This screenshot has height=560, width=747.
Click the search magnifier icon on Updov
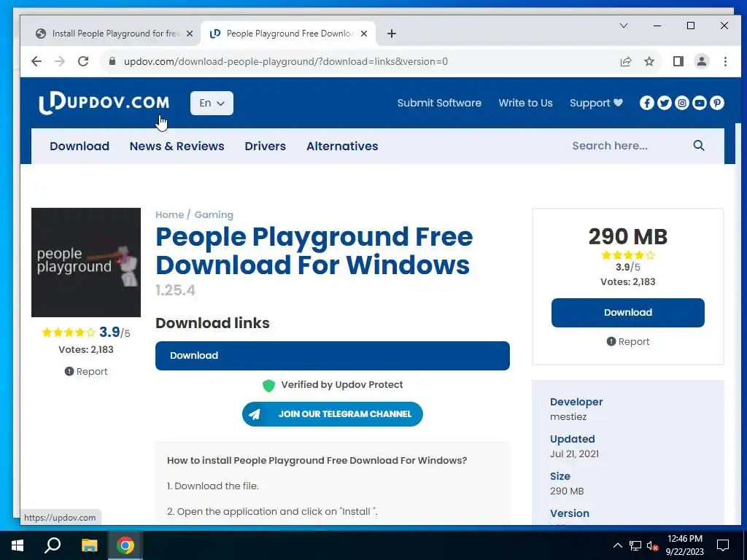pos(698,146)
